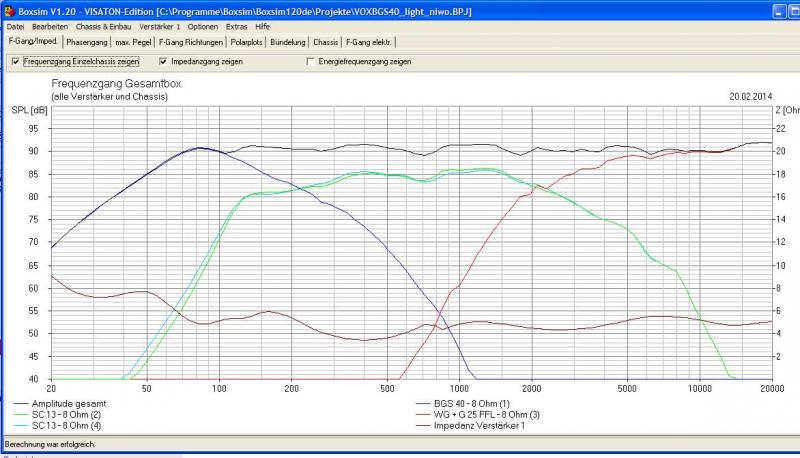Uncheck the 'Impedanzgang zeigen' checkbox

click(164, 61)
